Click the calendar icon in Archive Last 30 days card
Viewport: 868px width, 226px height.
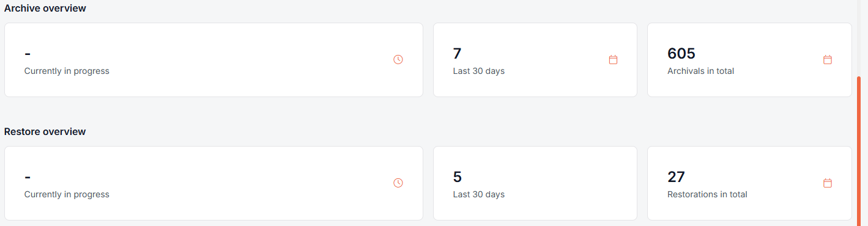(613, 60)
